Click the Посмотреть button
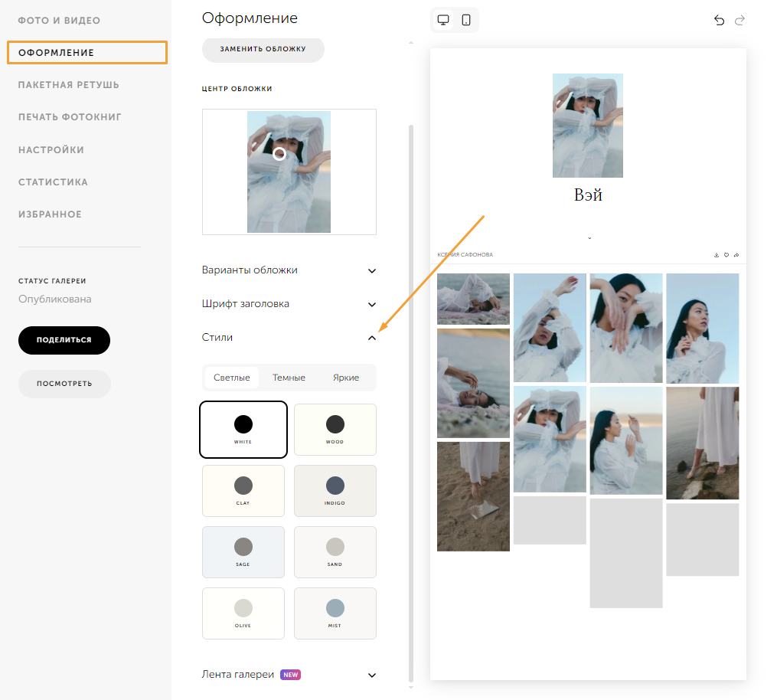This screenshot has height=700, width=777. pyautogui.click(x=64, y=384)
